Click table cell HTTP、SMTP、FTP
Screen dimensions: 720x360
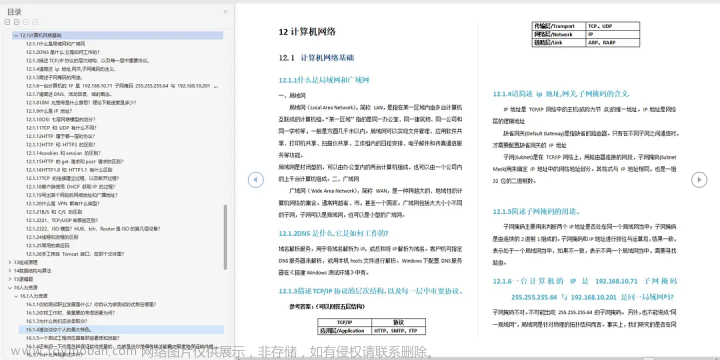tap(398, 331)
